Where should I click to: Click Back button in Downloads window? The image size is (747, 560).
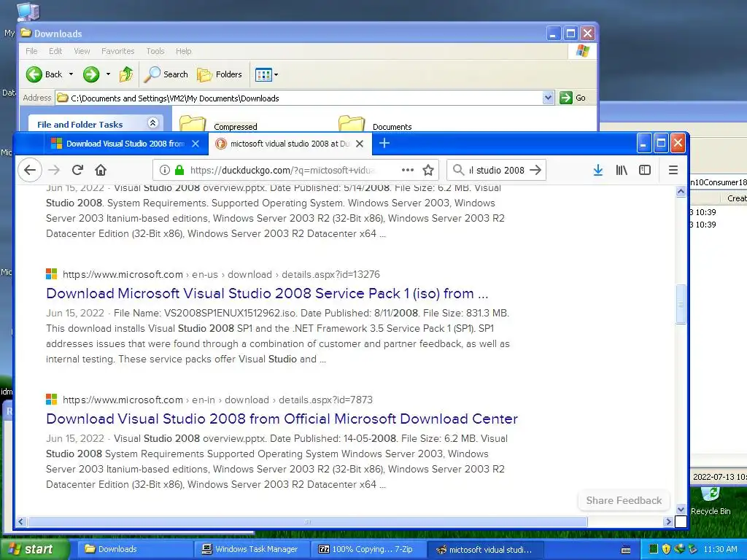click(44, 74)
